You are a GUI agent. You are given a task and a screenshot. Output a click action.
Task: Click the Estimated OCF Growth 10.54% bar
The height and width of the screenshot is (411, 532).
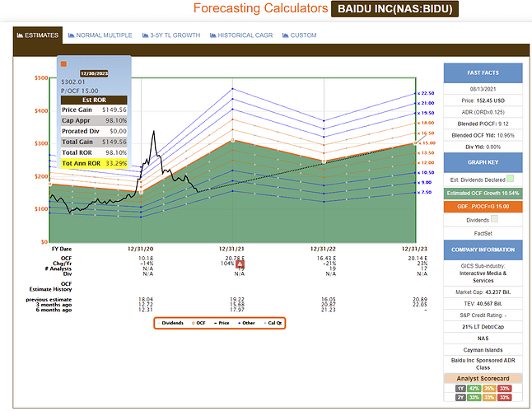pyautogui.click(x=483, y=194)
